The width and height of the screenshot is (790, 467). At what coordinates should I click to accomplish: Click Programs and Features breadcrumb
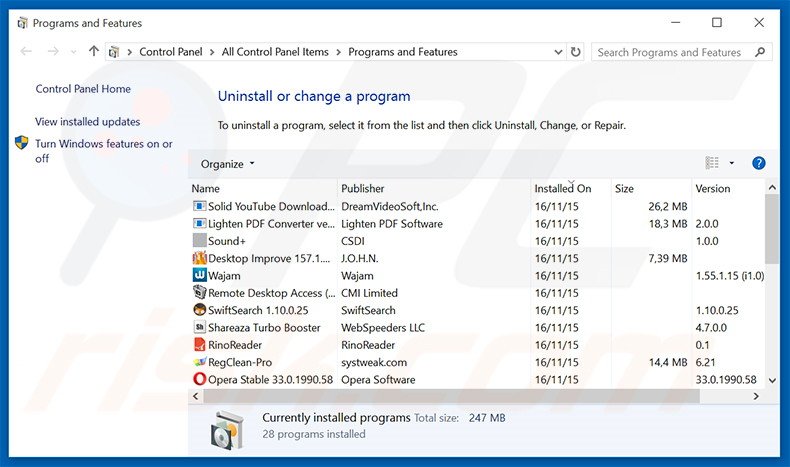tap(403, 52)
